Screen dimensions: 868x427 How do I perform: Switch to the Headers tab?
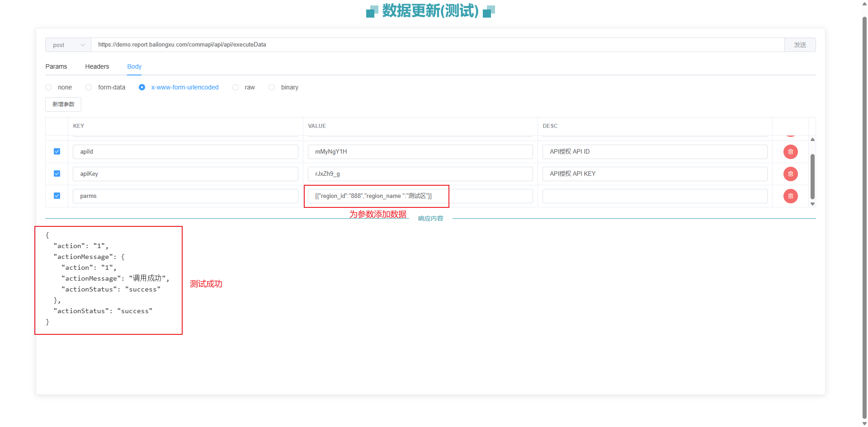click(x=97, y=66)
